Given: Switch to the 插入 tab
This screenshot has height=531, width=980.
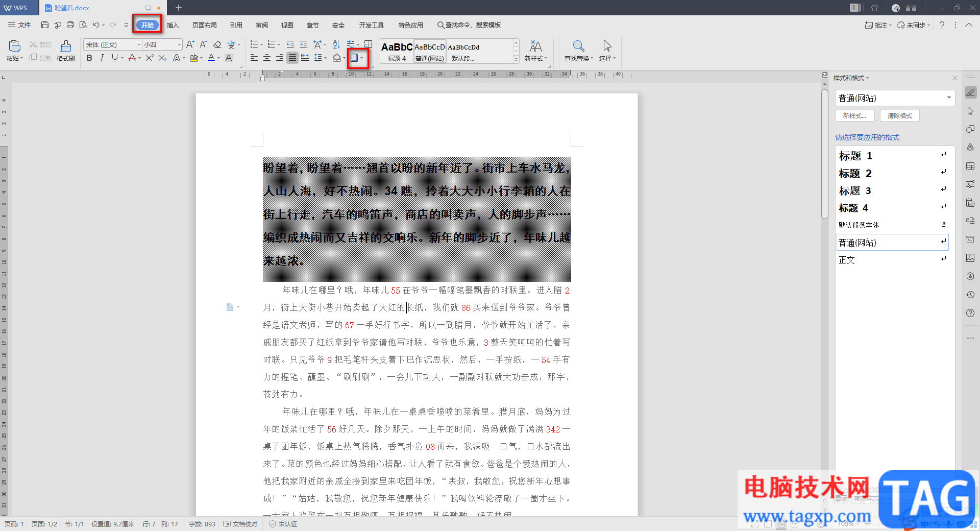Looking at the screenshot, I should (x=173, y=25).
